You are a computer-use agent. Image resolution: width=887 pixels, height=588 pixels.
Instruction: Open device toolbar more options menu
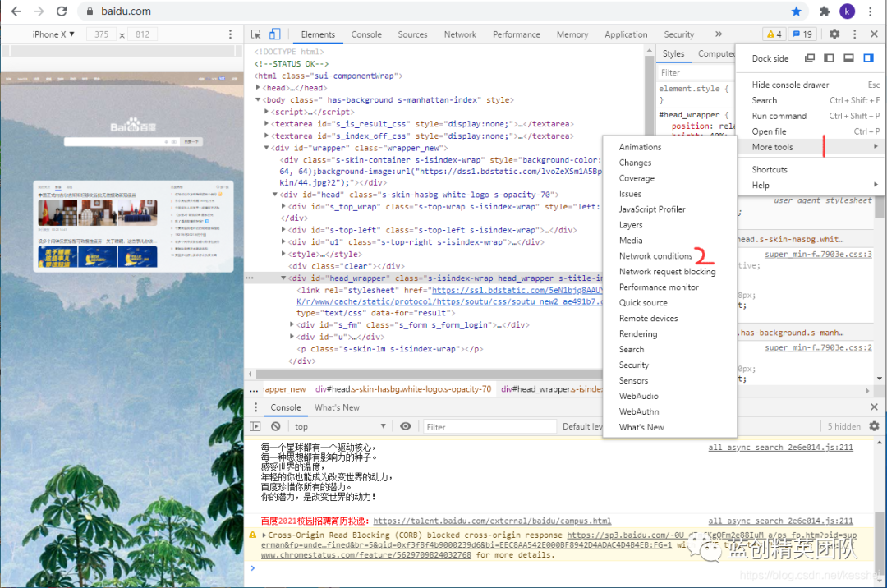230,34
